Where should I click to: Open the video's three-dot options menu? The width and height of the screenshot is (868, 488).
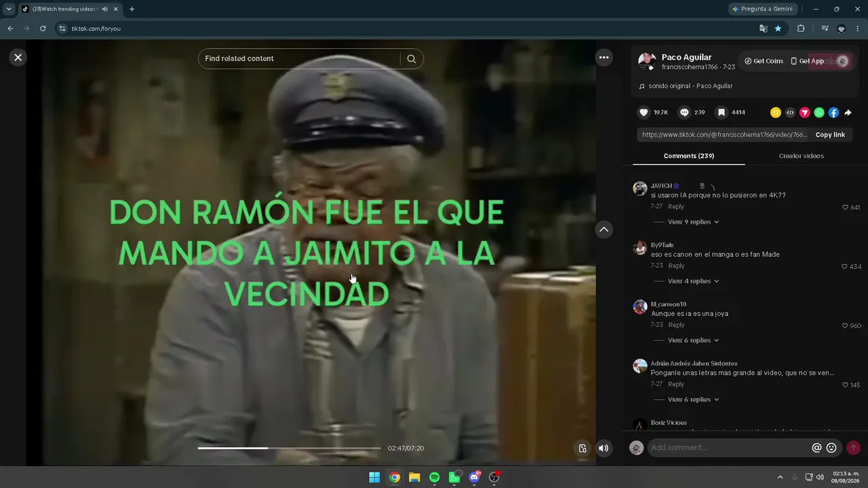click(604, 58)
